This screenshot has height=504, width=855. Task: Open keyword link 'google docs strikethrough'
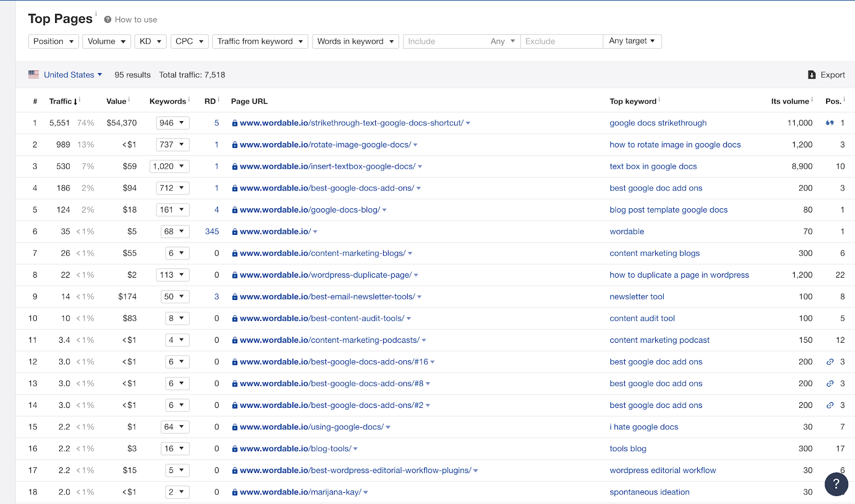(x=658, y=123)
